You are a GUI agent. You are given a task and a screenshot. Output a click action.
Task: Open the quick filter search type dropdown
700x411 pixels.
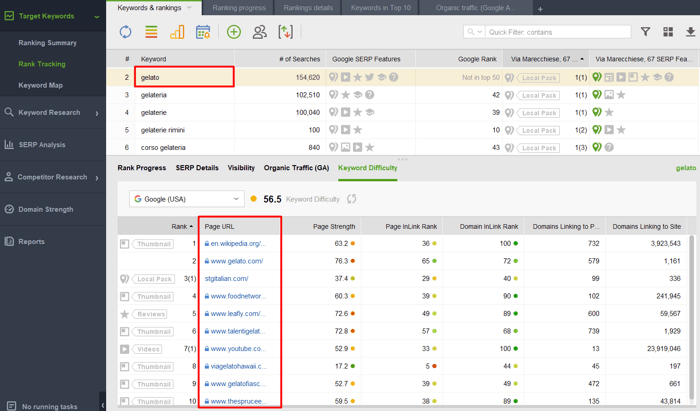pos(475,32)
